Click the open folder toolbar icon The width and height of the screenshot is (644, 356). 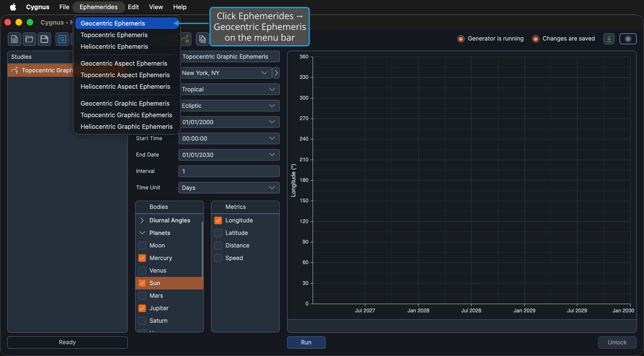[x=29, y=39]
